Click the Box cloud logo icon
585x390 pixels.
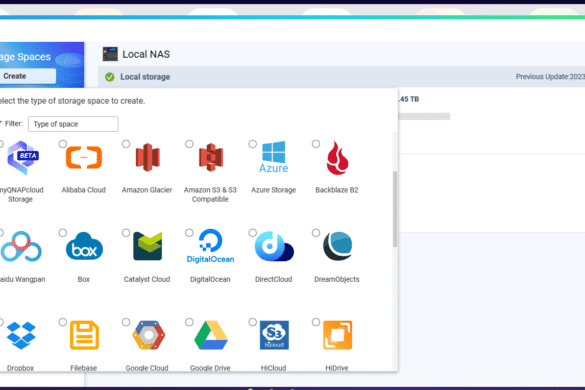tap(84, 246)
